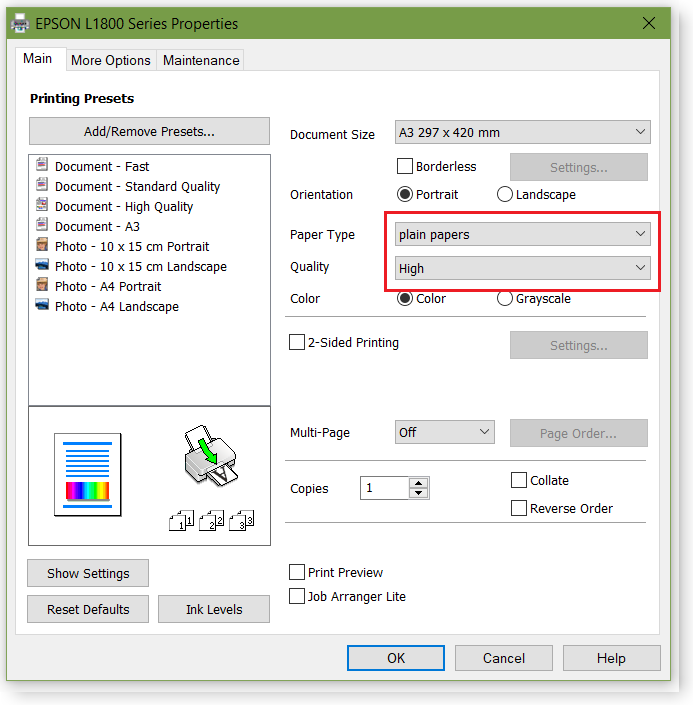Select the Photo - A4 Landscape text
The height and width of the screenshot is (705, 693).
pyautogui.click(x=117, y=306)
